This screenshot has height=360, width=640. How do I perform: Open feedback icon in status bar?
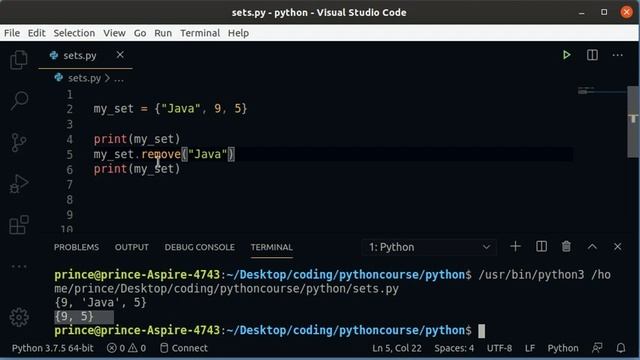[x=597, y=348]
